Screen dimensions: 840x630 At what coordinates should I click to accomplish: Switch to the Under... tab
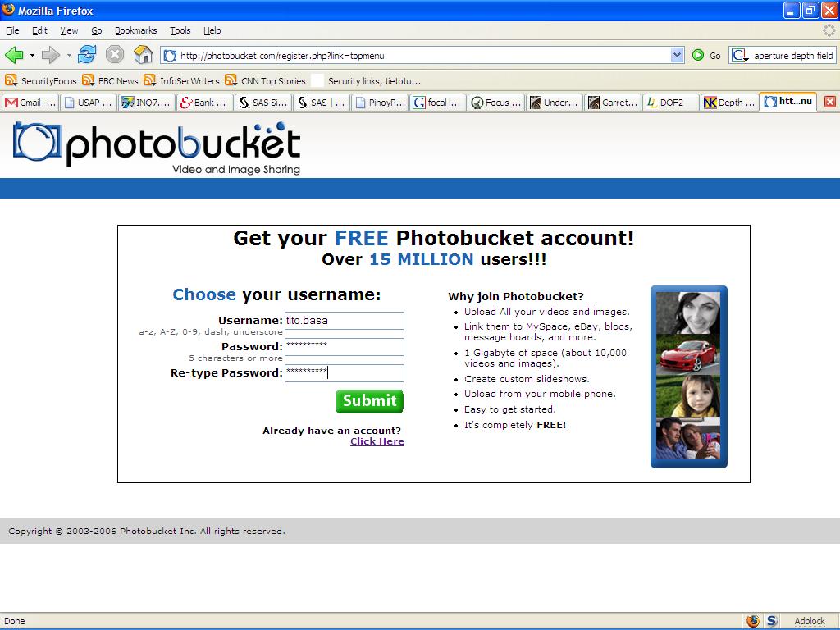click(555, 103)
